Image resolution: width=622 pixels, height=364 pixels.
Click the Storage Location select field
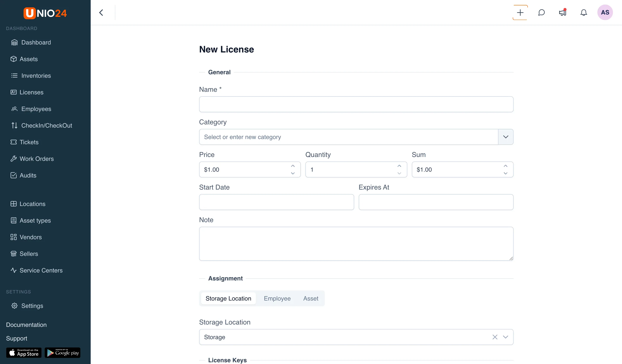[356, 337]
